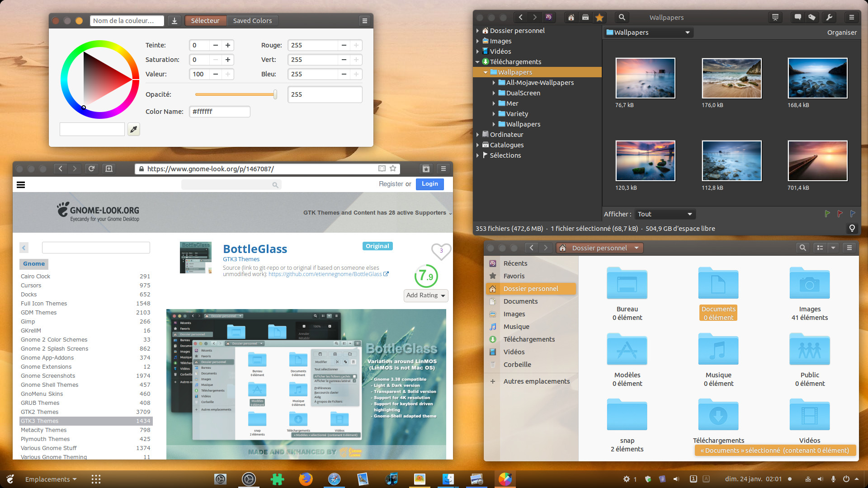Screen dimensions: 868x488
Task: Open browser hamburger menu
Action: [443, 169]
